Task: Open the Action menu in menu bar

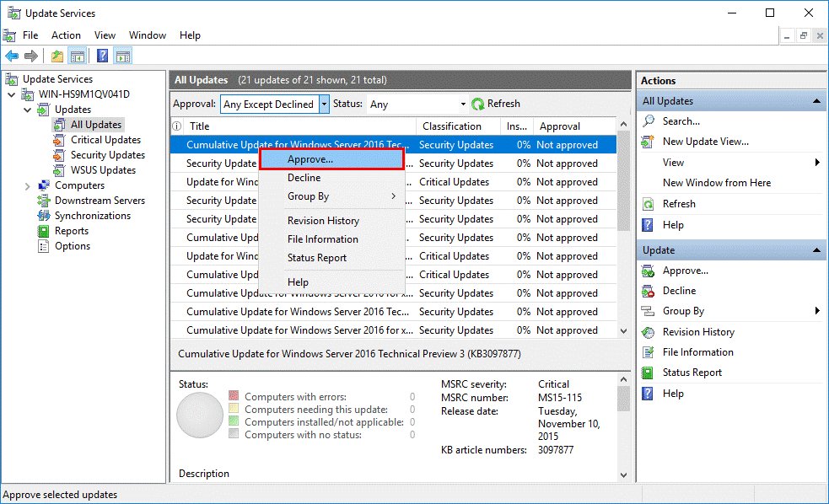Action: point(66,35)
